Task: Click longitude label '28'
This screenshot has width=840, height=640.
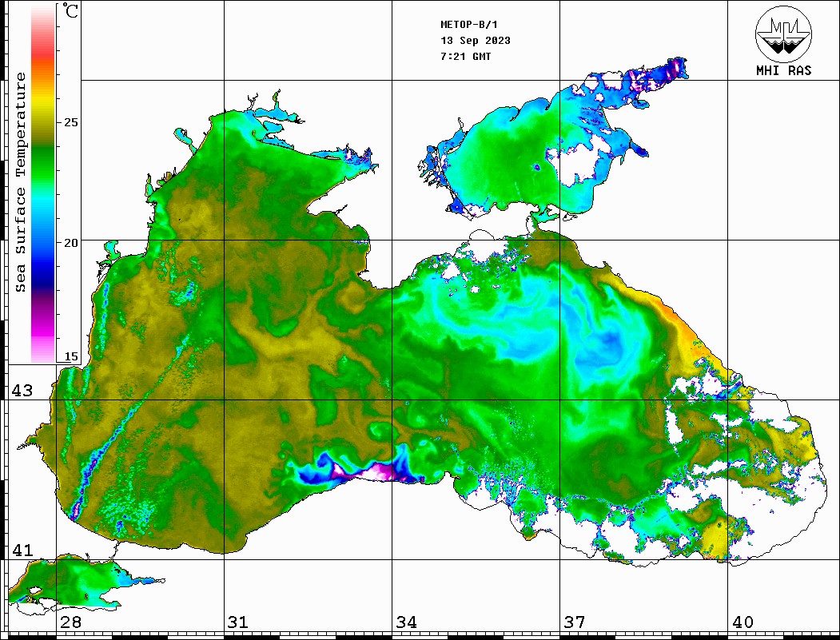Action: [x=70, y=622]
